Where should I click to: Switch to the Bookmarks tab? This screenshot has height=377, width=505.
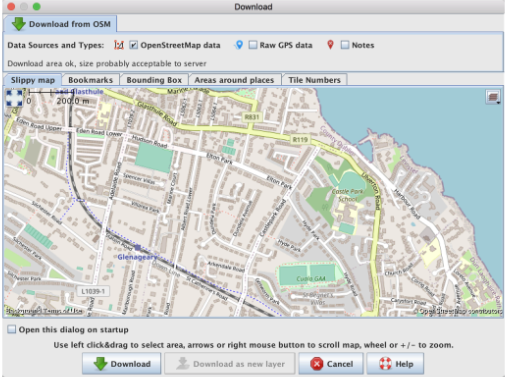coord(91,80)
